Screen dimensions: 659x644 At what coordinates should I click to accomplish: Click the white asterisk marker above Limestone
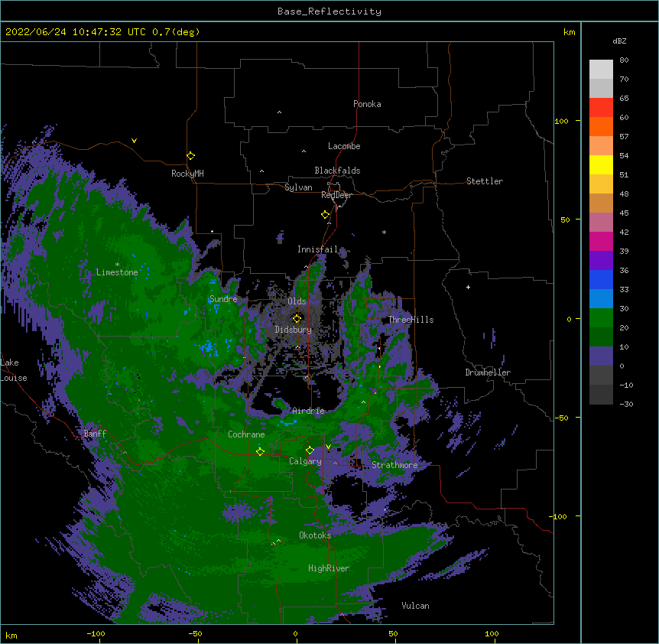pyautogui.click(x=117, y=264)
